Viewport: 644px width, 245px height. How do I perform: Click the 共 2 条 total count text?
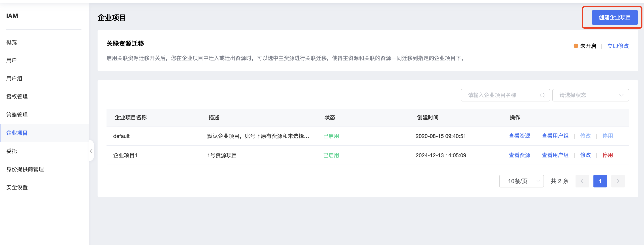coord(559,181)
